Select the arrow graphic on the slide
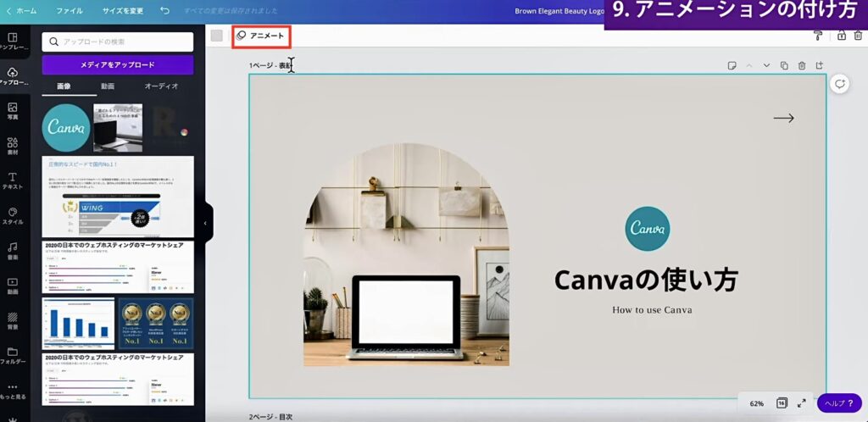The height and width of the screenshot is (422, 868). tap(783, 119)
